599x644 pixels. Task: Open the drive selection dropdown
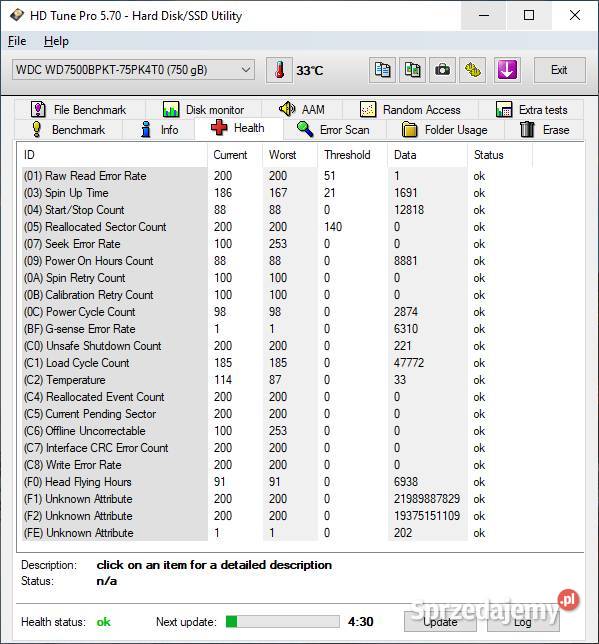pyautogui.click(x=133, y=70)
